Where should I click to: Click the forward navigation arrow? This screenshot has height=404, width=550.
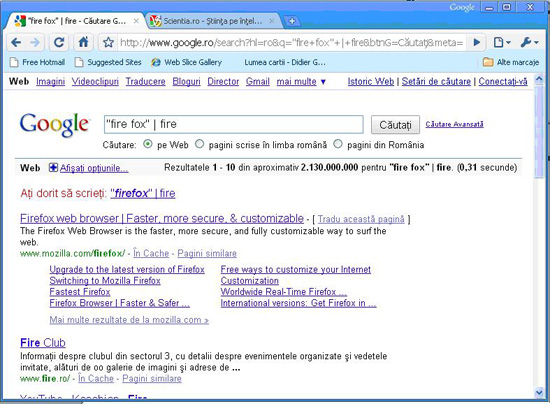(x=35, y=42)
